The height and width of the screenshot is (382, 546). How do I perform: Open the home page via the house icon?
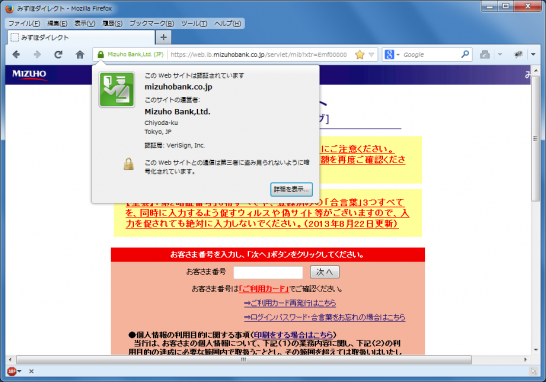(80, 55)
